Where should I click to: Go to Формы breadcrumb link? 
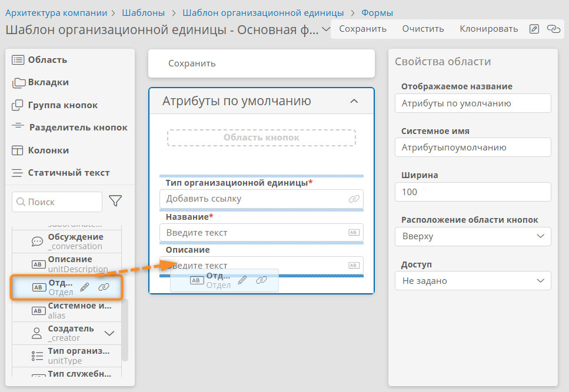(377, 13)
